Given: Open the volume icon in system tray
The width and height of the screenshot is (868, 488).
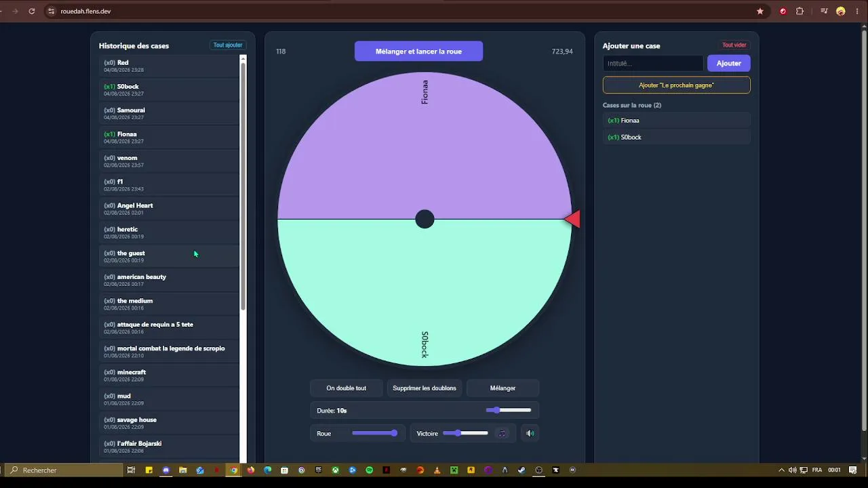Looking at the screenshot, I should tap(793, 470).
